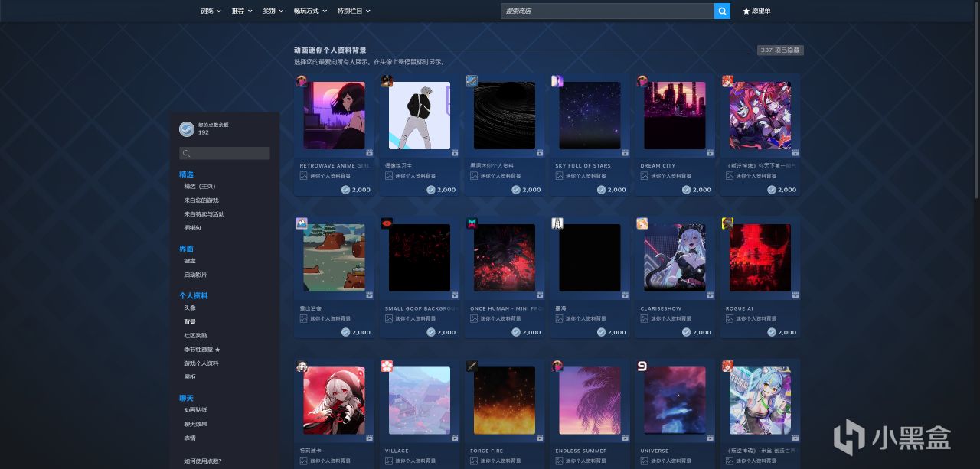Click the UNIVERSE title text

(x=655, y=451)
